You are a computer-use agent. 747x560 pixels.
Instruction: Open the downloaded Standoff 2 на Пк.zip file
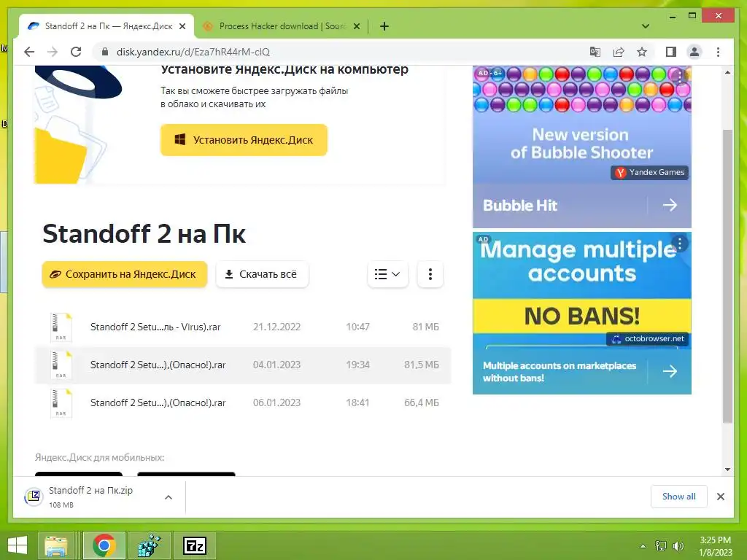[90, 497]
